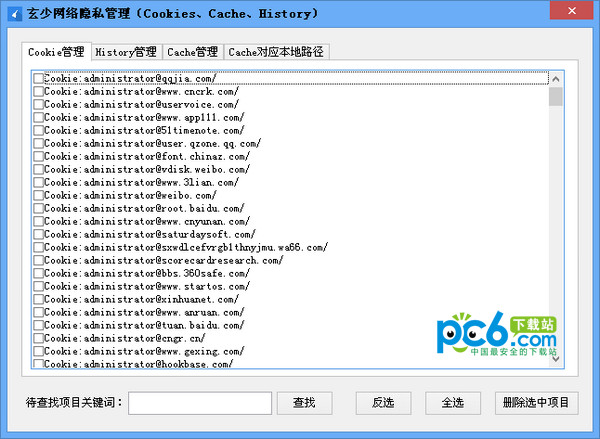The height and width of the screenshot is (439, 600).
Task: Enable the font.chinaz.com cookie checkbox
Action: point(38,156)
